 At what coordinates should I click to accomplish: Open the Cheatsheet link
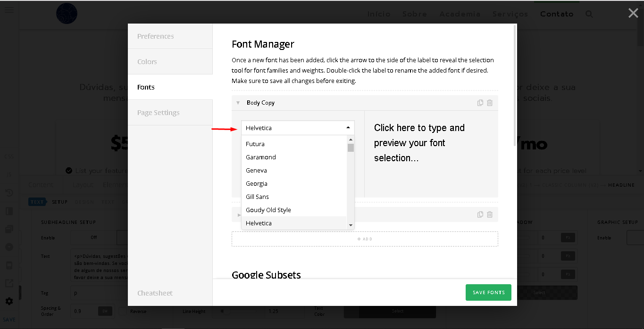tap(155, 293)
